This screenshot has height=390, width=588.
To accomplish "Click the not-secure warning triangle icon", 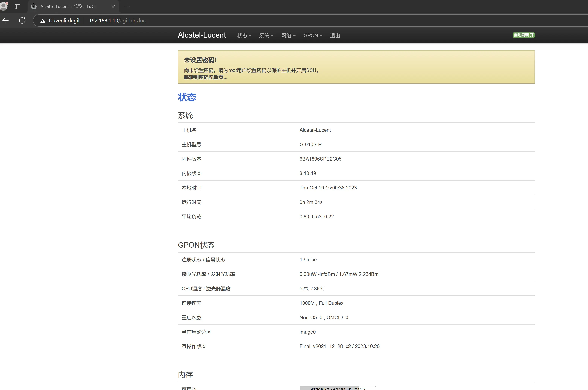I will click(43, 21).
